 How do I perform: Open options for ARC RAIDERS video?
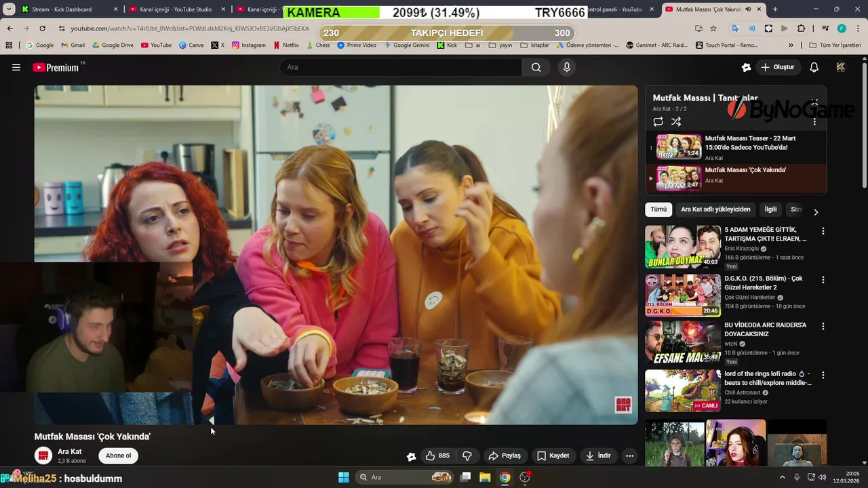pyautogui.click(x=823, y=327)
